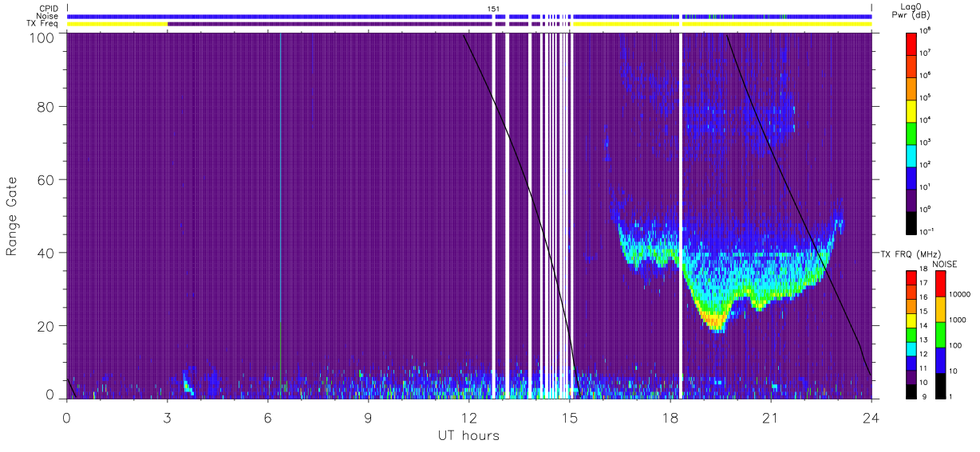The width and height of the screenshot is (980, 452).
Task: Pick the red top segment of power colorbar
Action: (x=912, y=42)
